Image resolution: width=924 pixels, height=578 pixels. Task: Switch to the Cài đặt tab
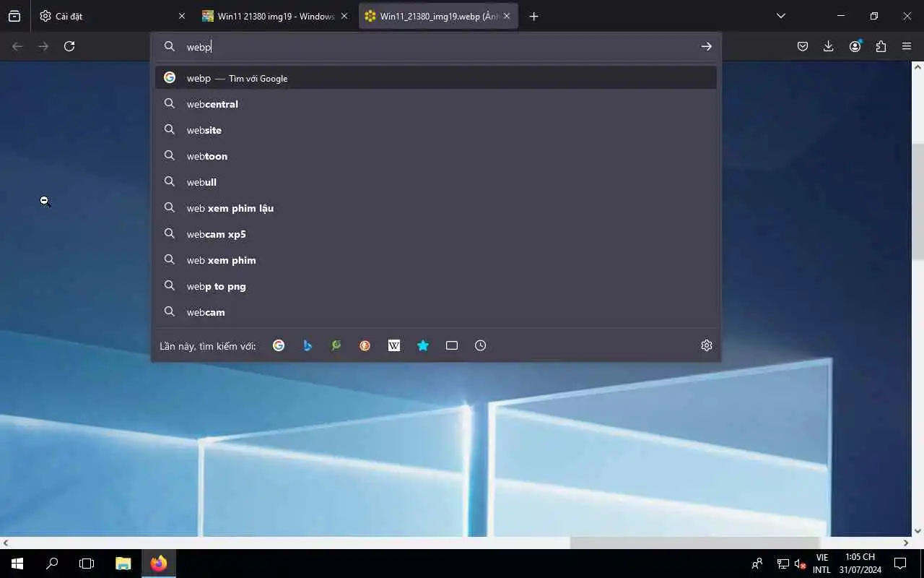coord(112,16)
